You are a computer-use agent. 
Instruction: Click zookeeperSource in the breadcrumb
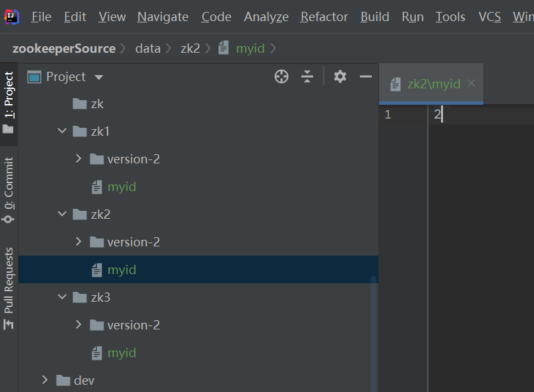tap(64, 48)
